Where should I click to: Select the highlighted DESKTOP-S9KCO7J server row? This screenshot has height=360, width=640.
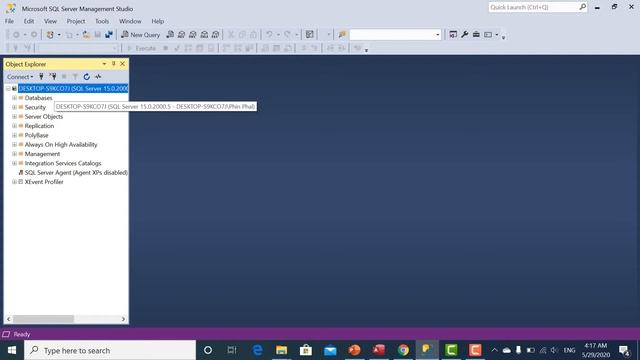point(73,88)
